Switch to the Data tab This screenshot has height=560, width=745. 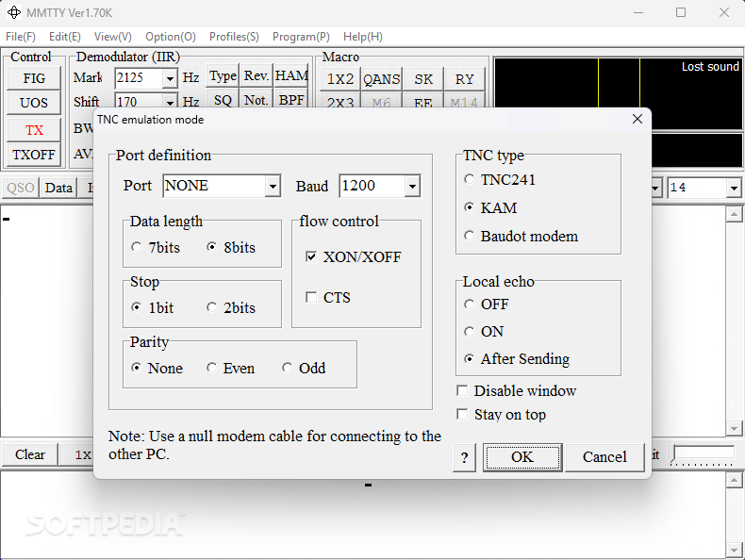tap(58, 188)
